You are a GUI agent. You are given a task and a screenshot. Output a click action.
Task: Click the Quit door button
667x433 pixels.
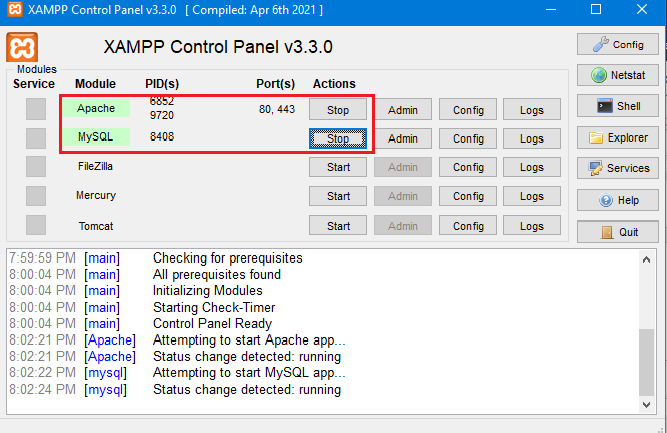pyautogui.click(x=617, y=231)
